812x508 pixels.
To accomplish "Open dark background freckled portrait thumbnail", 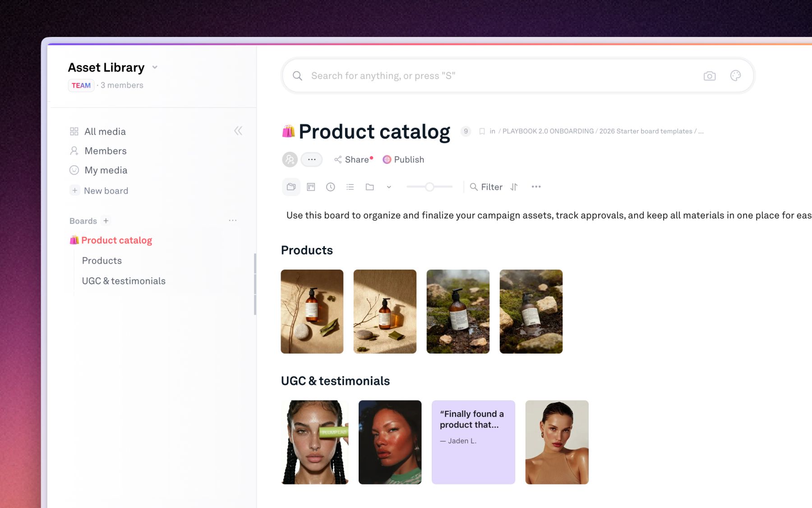I will pyautogui.click(x=390, y=442).
